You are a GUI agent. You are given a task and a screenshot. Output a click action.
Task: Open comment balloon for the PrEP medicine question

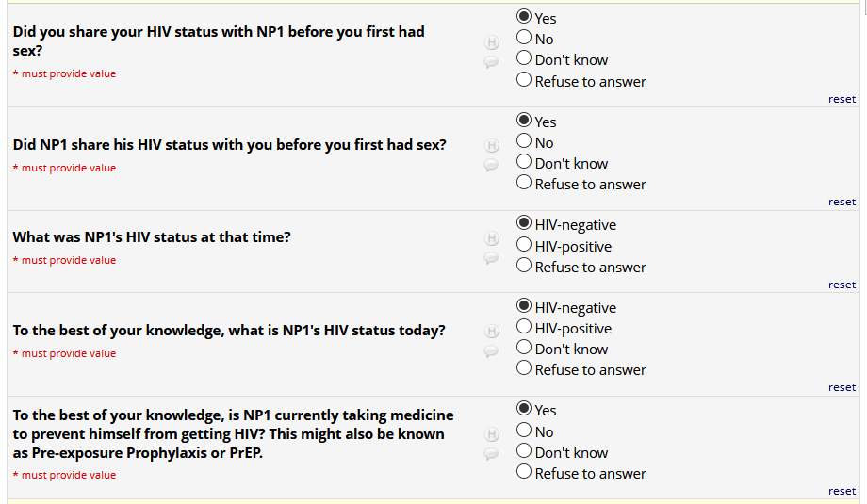(491, 454)
